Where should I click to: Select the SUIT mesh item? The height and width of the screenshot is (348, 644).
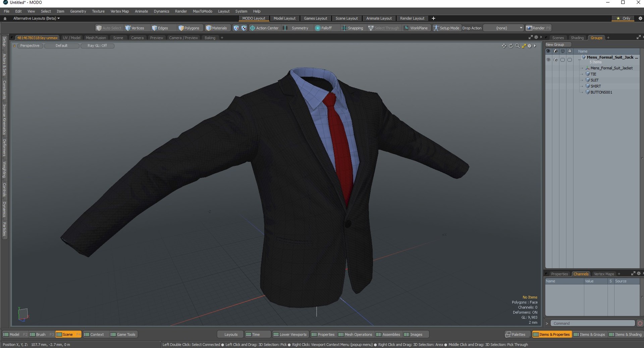pyautogui.click(x=594, y=80)
